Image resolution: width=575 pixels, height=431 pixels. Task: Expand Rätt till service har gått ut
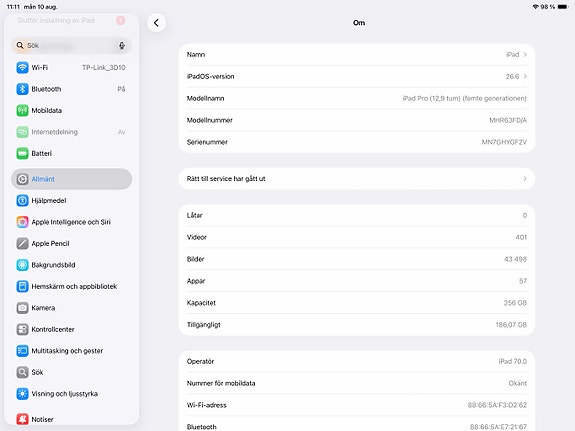tap(356, 179)
